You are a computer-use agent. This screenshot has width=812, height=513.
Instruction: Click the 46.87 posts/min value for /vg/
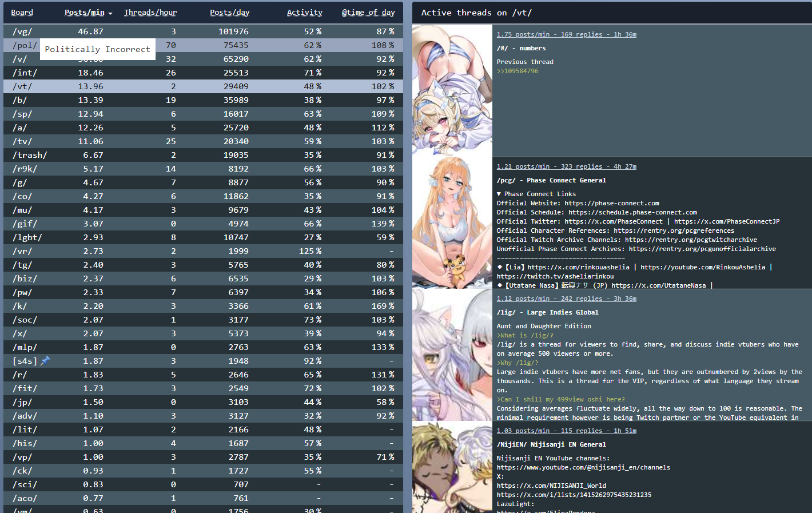pos(91,31)
